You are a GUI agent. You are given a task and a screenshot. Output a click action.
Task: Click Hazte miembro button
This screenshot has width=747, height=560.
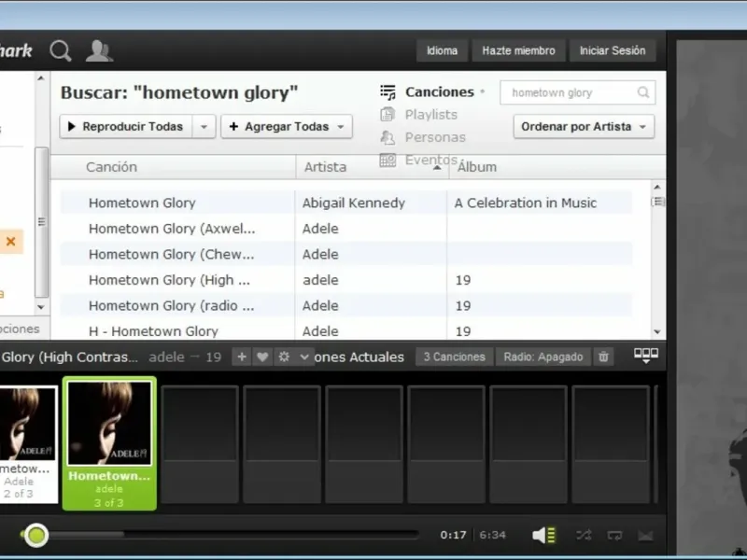518,50
